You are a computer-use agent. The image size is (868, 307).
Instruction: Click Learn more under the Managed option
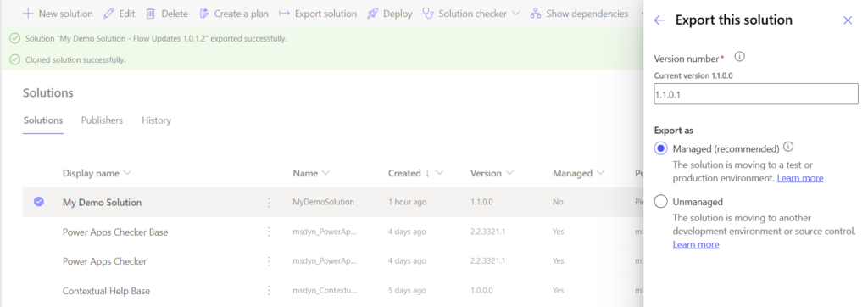[800, 178]
